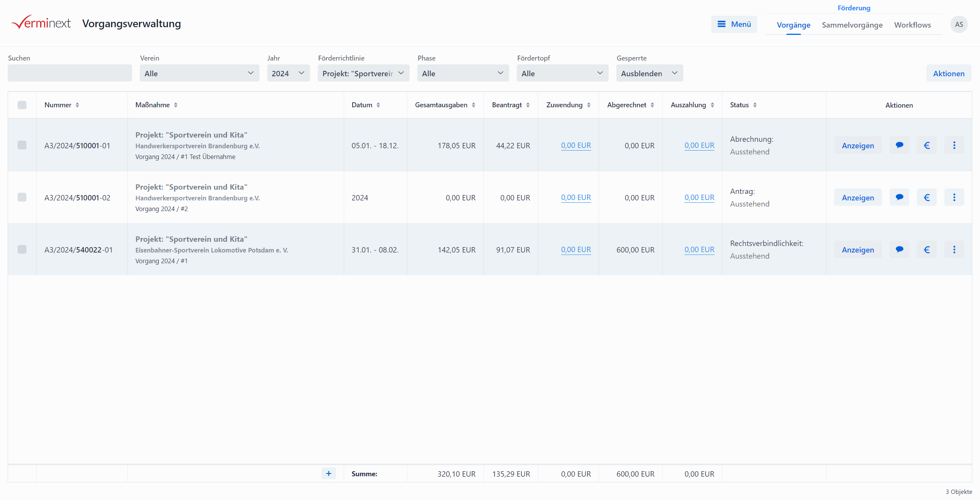980x500 pixels.
Task: Click the '3 Objekte' count
Action: click(959, 492)
